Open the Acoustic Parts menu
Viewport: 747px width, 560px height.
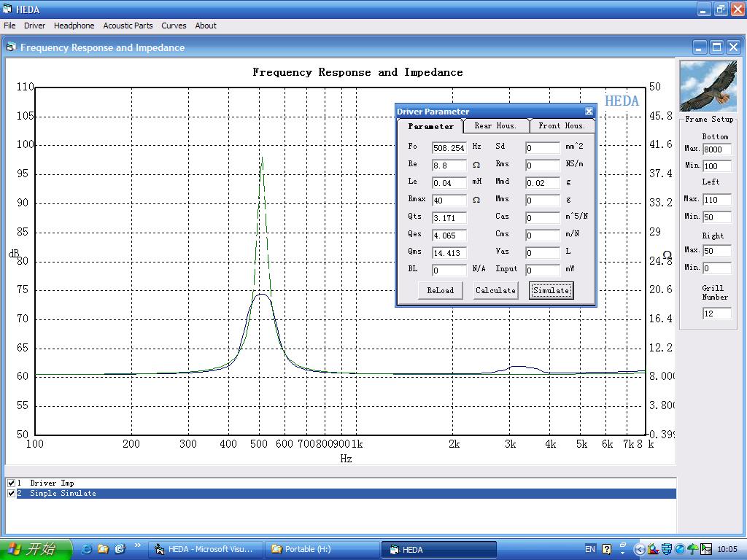[128, 26]
